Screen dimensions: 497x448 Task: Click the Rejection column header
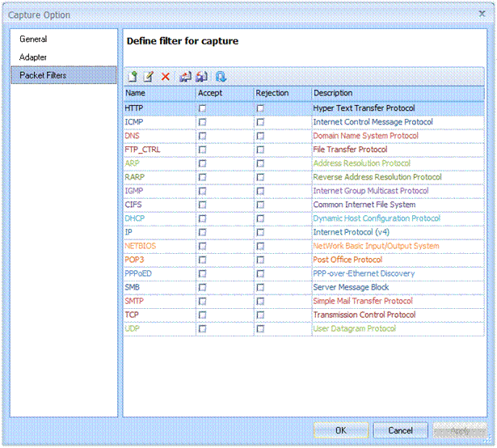click(x=283, y=93)
